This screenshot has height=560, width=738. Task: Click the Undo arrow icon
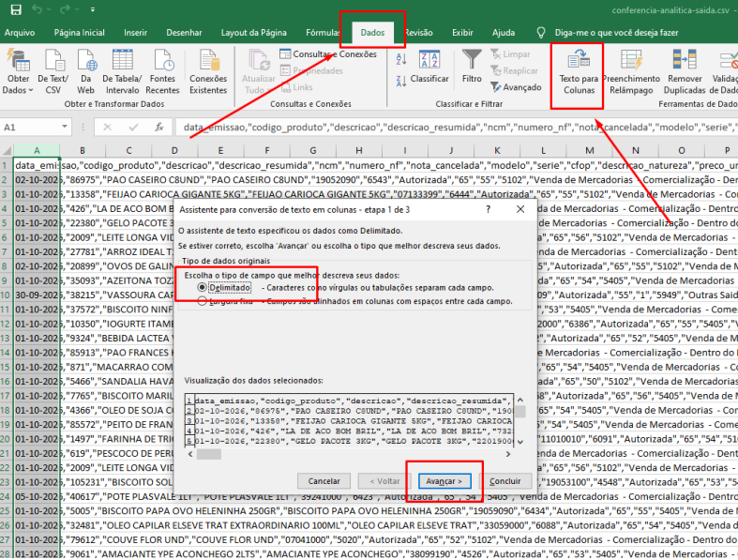tap(38, 9)
